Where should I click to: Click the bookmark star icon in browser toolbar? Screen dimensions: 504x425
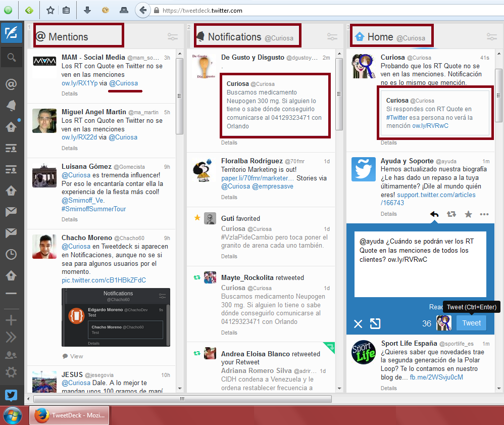click(x=51, y=10)
